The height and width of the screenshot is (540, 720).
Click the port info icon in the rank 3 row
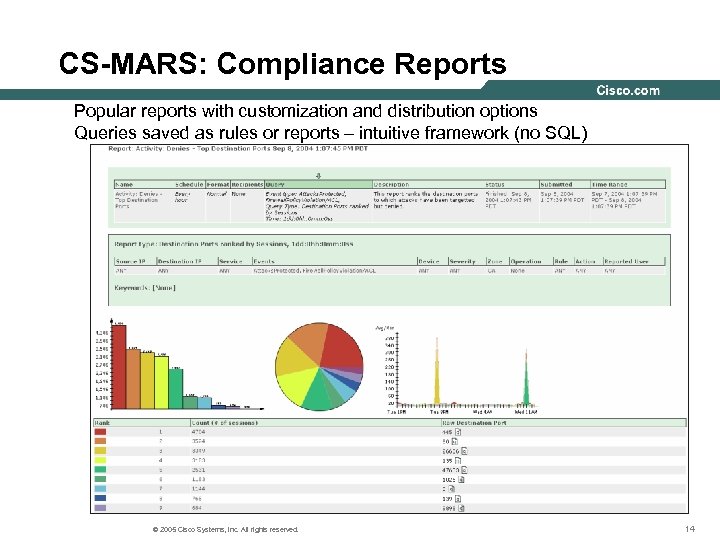[x=464, y=451]
